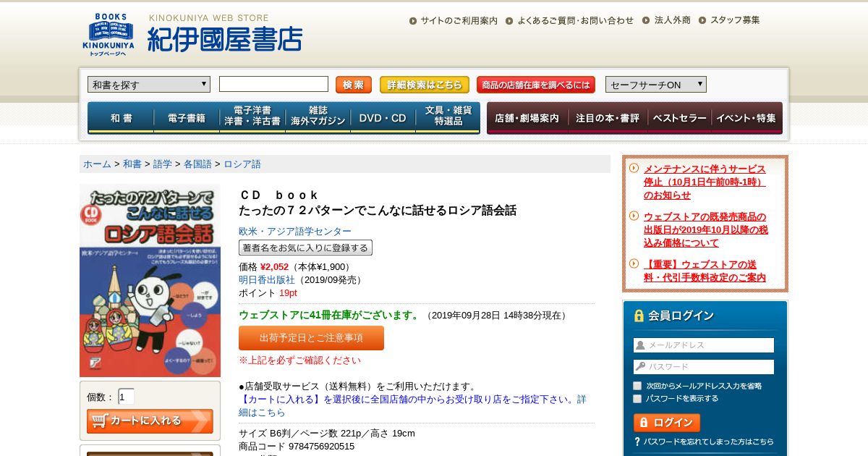Open the サイトのご利用案内 link

point(459,20)
